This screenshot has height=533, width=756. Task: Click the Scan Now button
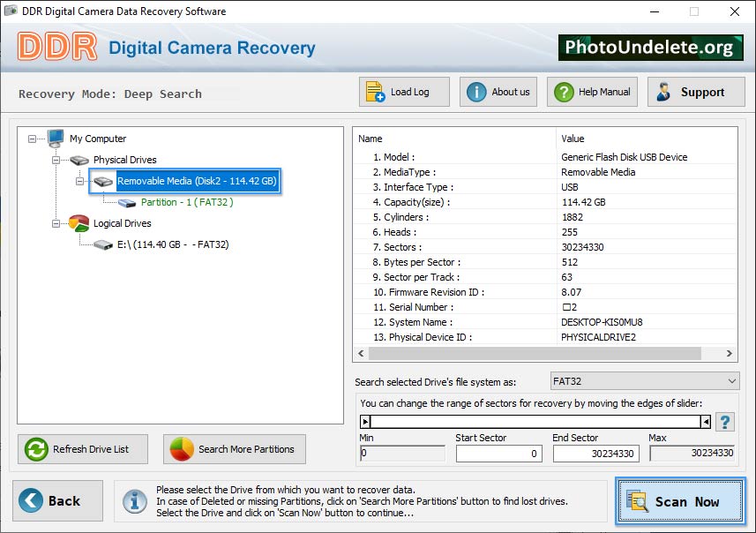point(680,501)
